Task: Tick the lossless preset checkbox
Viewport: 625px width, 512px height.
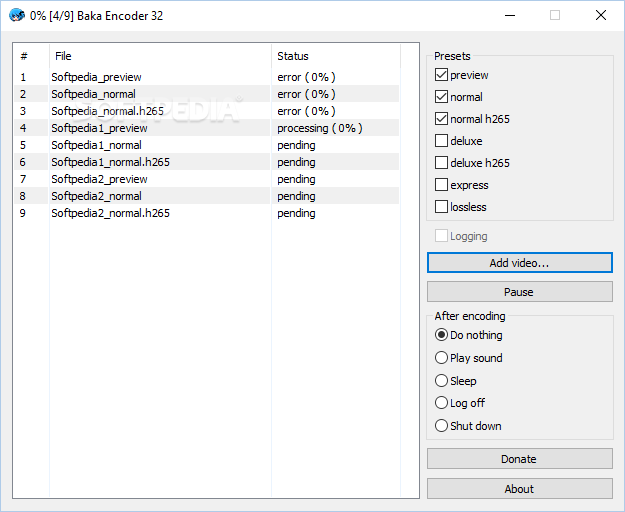Action: (441, 207)
